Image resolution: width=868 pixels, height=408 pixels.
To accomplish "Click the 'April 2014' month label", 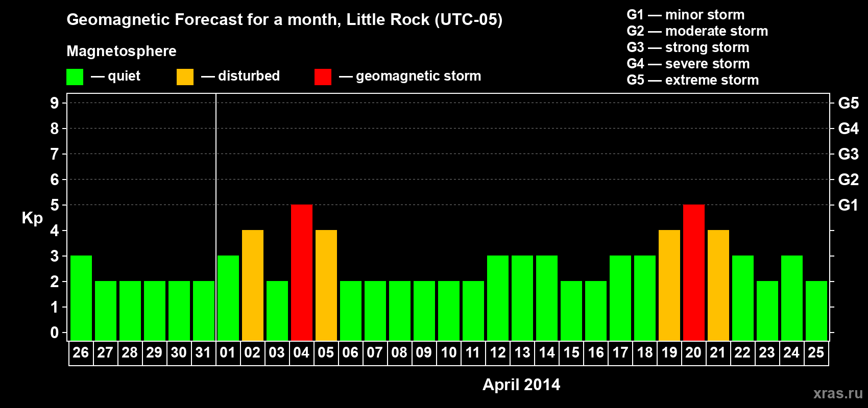I will click(x=521, y=385).
